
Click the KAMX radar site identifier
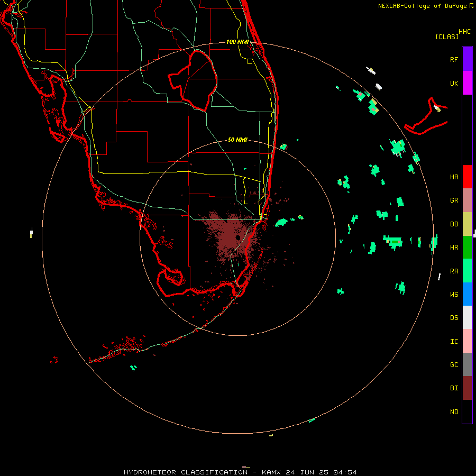[x=271, y=472]
